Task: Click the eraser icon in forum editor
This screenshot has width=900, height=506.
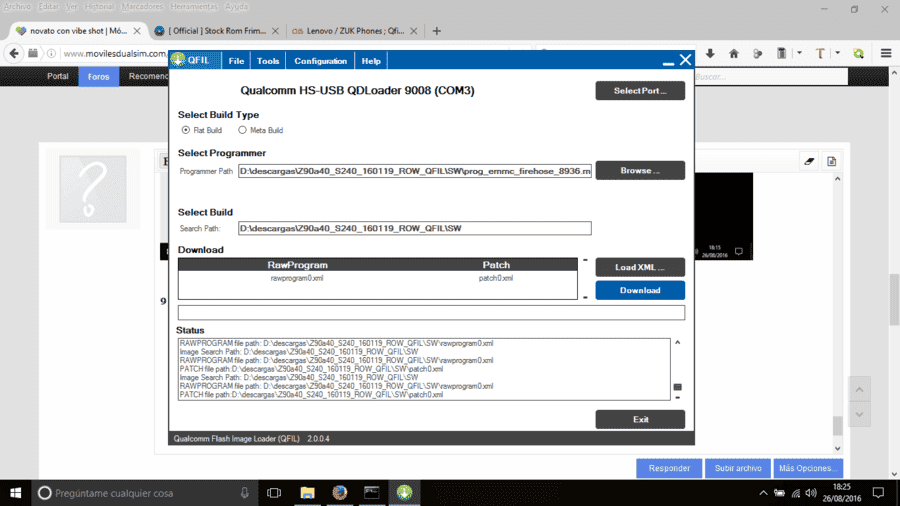Action: click(x=809, y=161)
